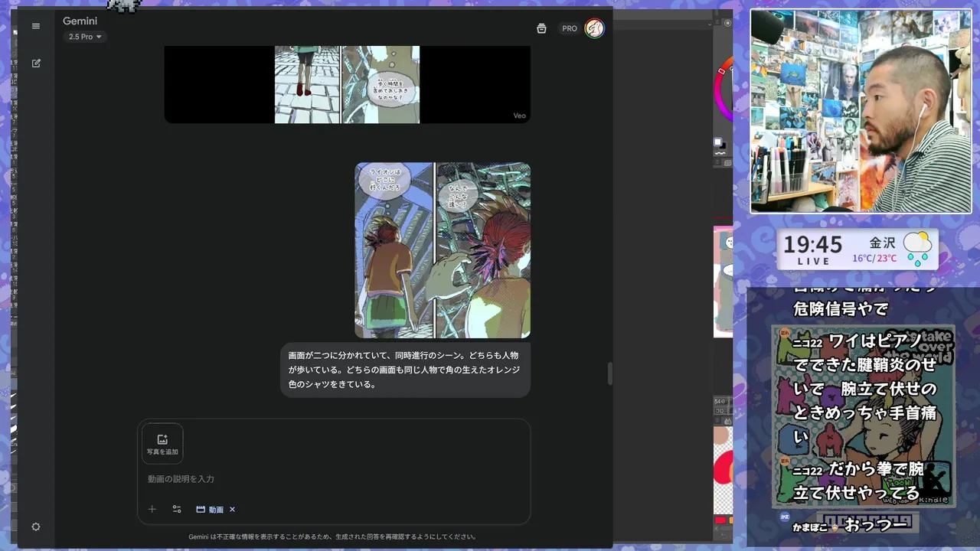Start a new chat with the pencil icon
This screenshot has width=980, height=551.
[x=36, y=64]
